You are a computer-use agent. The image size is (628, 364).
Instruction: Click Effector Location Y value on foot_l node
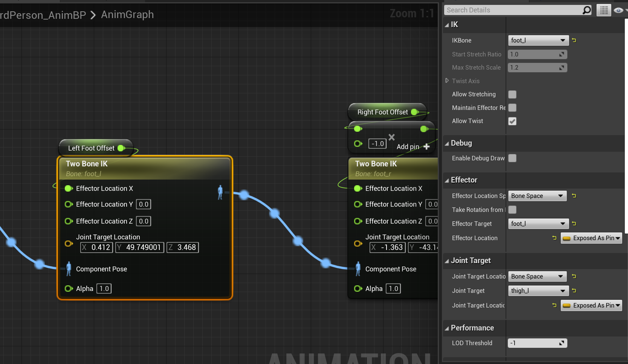(x=144, y=204)
